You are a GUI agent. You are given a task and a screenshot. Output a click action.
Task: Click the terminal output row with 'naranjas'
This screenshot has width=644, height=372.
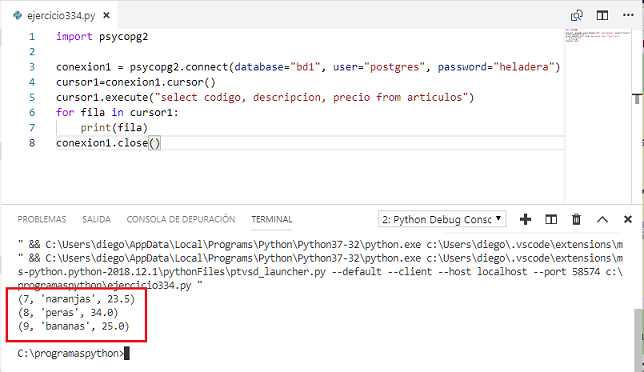pyautogui.click(x=76, y=299)
